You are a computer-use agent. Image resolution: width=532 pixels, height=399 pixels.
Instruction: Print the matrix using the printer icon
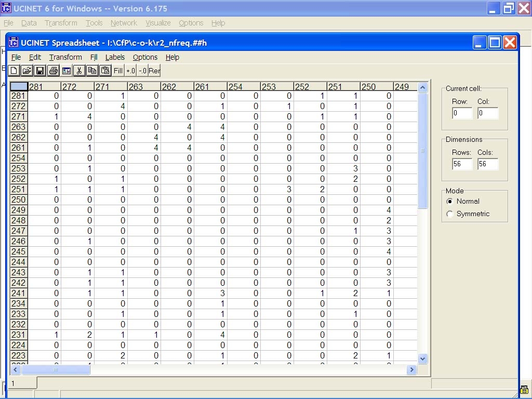(x=53, y=71)
